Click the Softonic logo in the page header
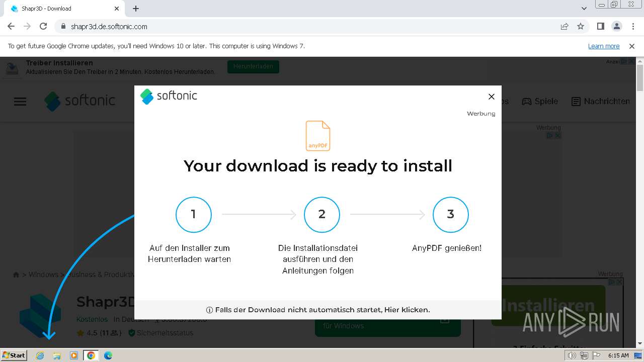 (x=80, y=101)
